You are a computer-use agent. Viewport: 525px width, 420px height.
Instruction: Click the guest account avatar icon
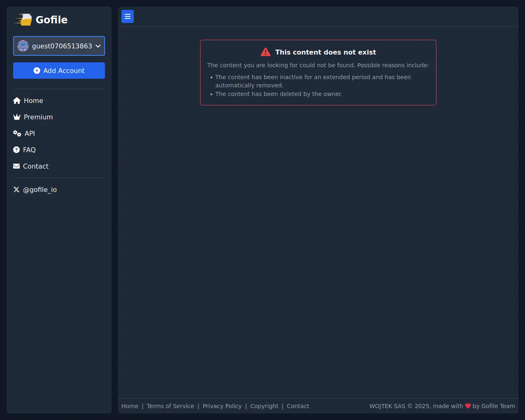pyautogui.click(x=23, y=46)
